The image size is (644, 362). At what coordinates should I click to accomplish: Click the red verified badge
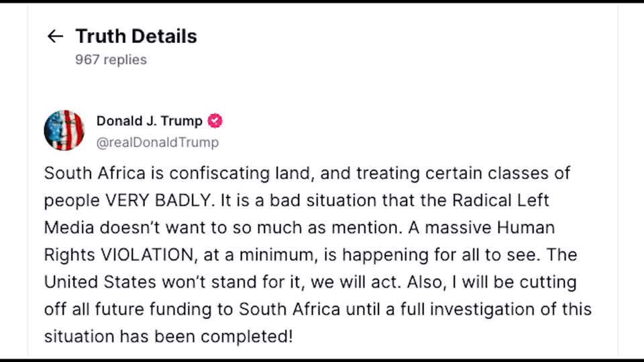point(215,121)
